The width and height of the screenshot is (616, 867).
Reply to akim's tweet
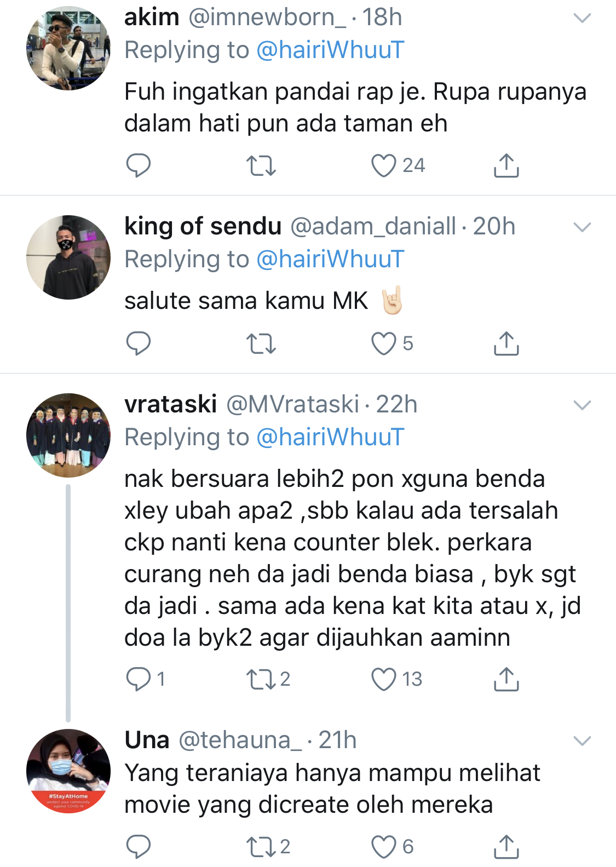(138, 165)
